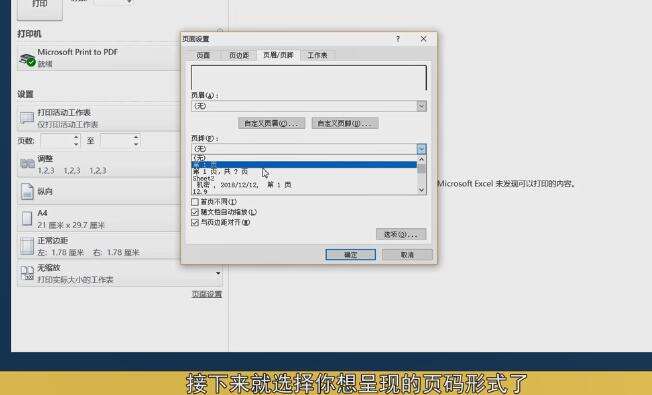
Task: Click footer list scrollbar down arrow
Action: pyautogui.click(x=421, y=190)
